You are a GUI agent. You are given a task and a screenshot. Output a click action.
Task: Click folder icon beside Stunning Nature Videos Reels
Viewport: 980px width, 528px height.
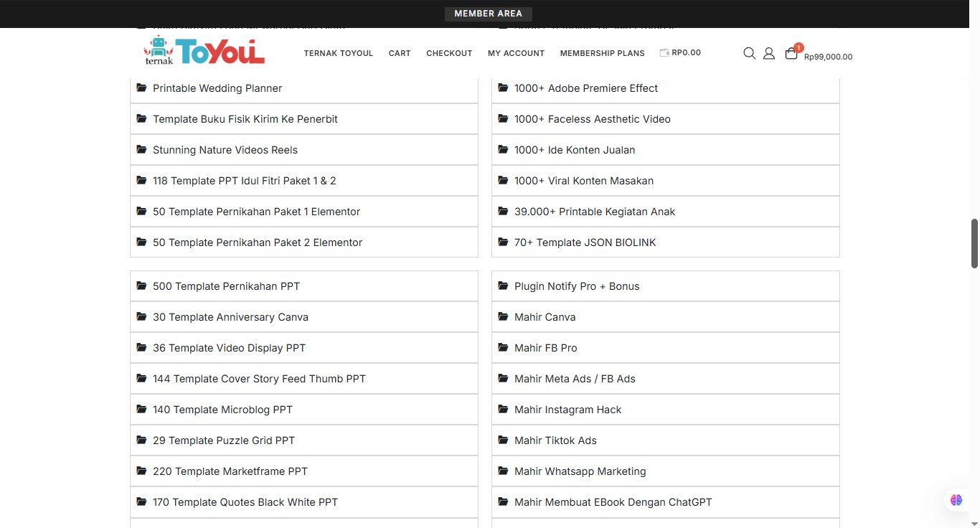(141, 150)
